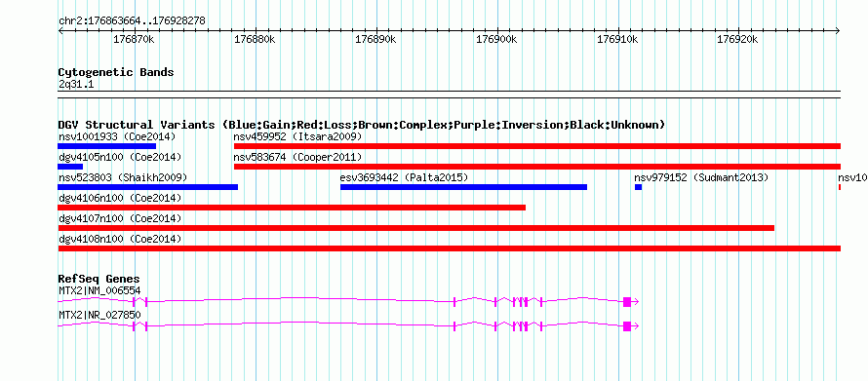
Task: Open the nsv583674 (Cooper2011) label
Action: [297, 157]
